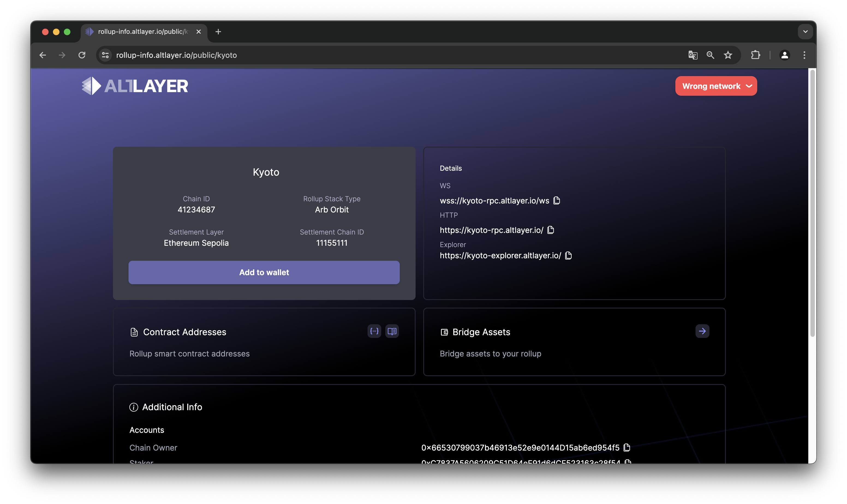Open Google Translate page option

click(693, 55)
